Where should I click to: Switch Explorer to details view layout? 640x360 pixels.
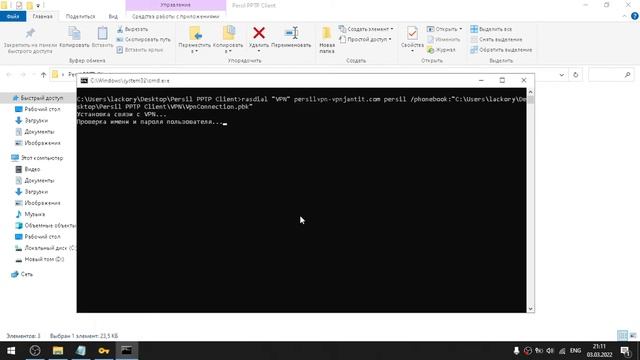click(622, 336)
